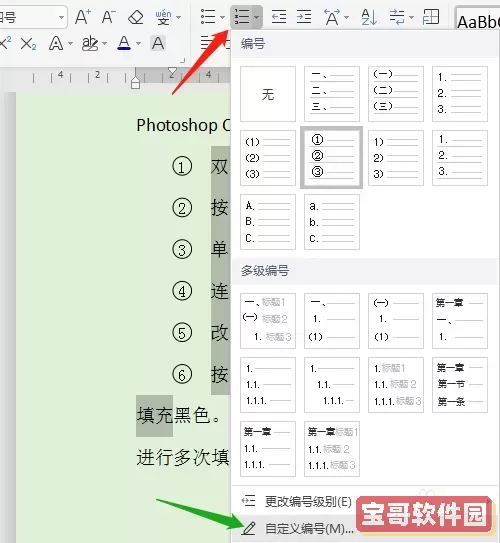This screenshot has width=500, height=543.
Task: Choose multilevel 第一章 一、 1. style
Action: [460, 321]
